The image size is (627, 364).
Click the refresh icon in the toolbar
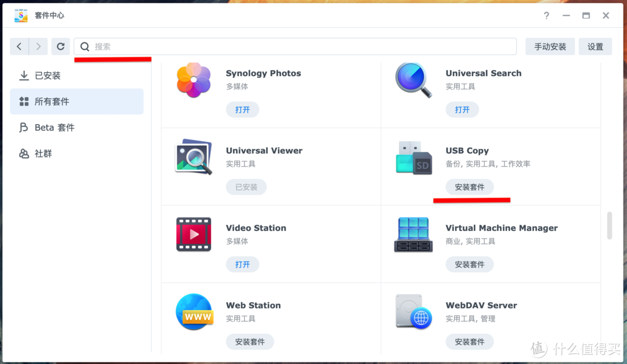pyautogui.click(x=60, y=46)
